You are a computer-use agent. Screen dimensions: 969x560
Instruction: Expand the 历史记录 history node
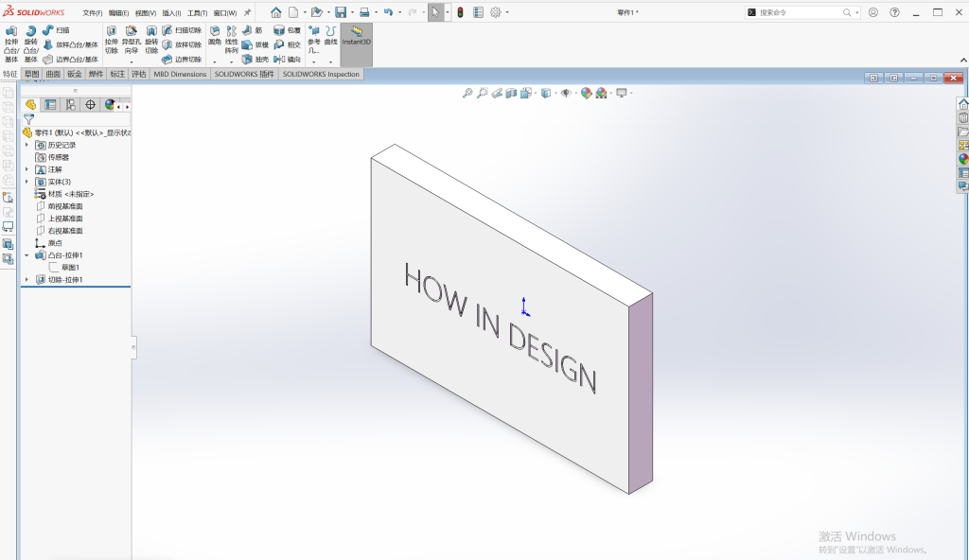point(26,145)
